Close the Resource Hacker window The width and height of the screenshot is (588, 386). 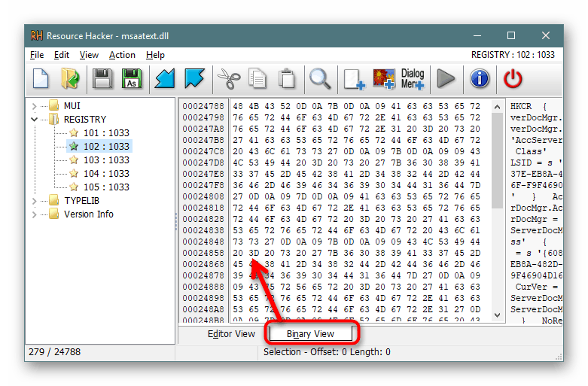click(x=546, y=35)
